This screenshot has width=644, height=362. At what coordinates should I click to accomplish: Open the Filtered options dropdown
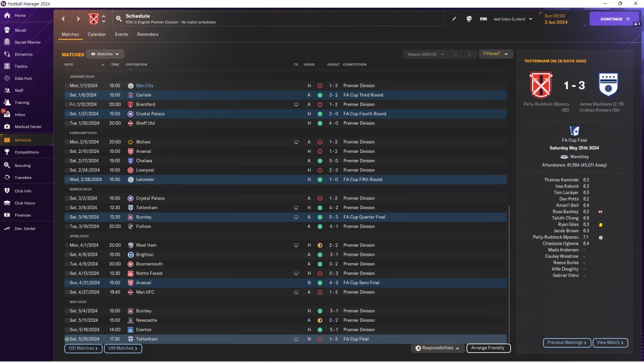tap(496, 54)
